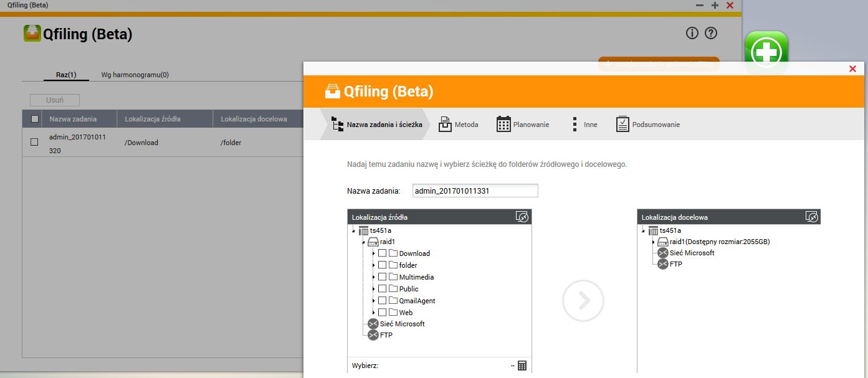Expand the Web folder node

pos(373,313)
